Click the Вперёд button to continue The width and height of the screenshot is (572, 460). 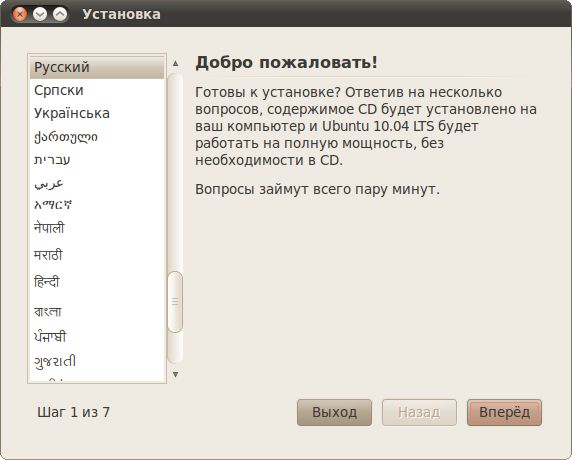point(505,412)
